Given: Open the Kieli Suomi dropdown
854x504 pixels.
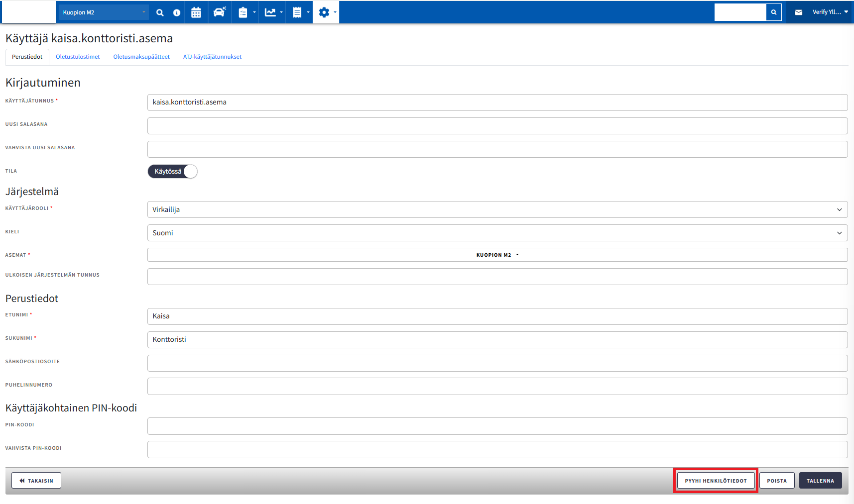Looking at the screenshot, I should click(x=497, y=233).
